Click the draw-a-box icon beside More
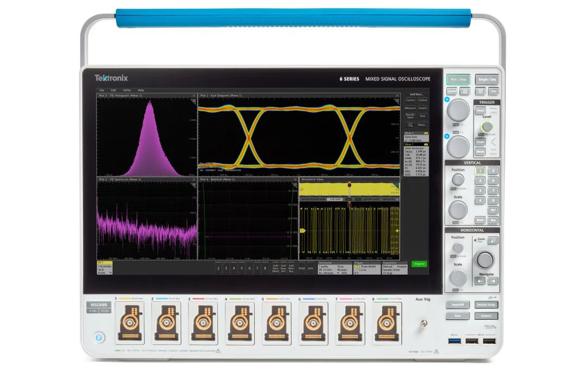Image resolution: width=588 pixels, height=370 pixels. (411, 125)
